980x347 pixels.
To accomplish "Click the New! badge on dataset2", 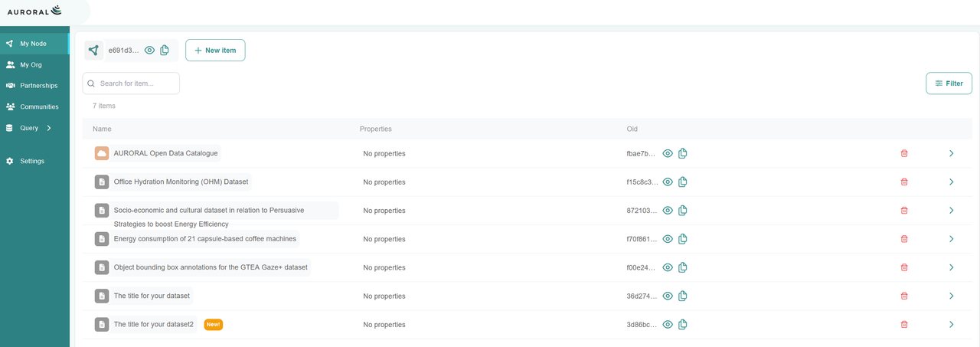I will (214, 324).
